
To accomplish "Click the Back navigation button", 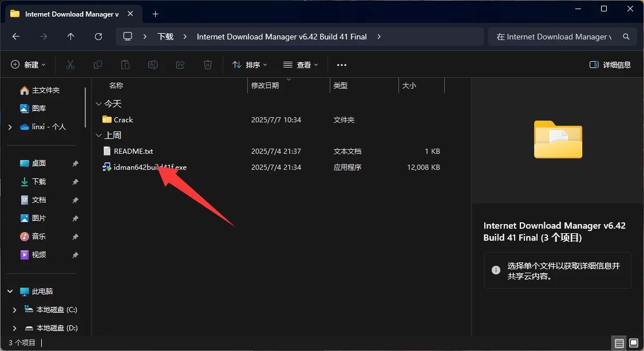I will click(x=15, y=36).
